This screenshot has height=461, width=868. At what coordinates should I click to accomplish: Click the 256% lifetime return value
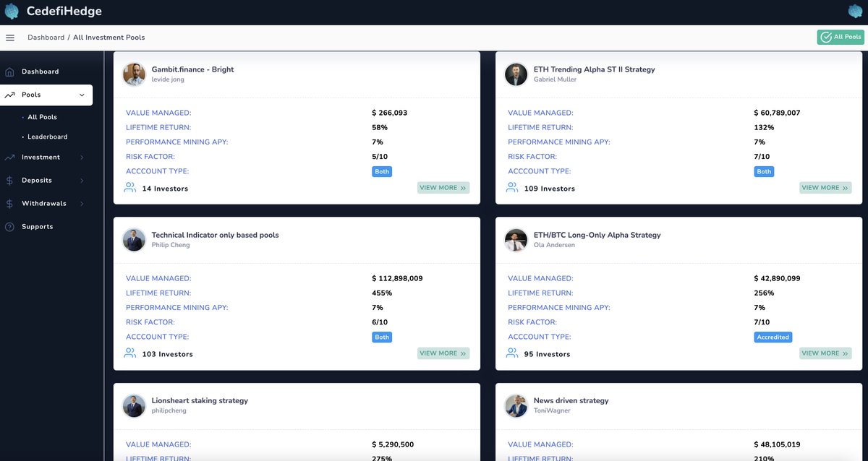764,293
